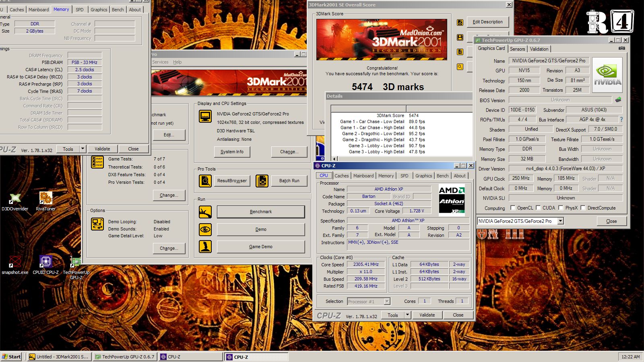This screenshot has width=644, height=362.
Task: Switch to the Sensors tab in GPU-Z
Action: [518, 49]
